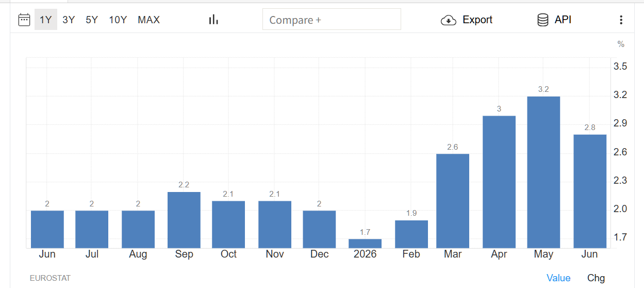
Task: Click the 'May' x-axis label
Action: (543, 254)
